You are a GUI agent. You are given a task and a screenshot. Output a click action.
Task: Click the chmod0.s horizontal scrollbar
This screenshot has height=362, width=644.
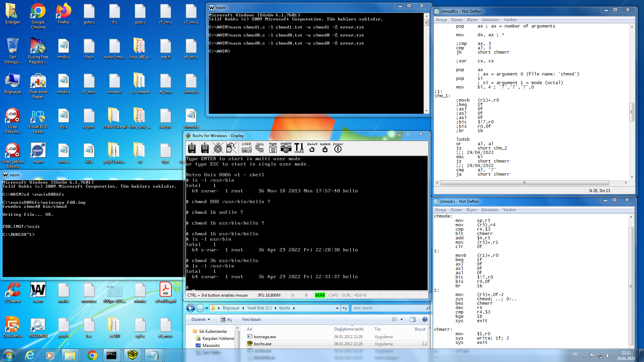[524, 183]
